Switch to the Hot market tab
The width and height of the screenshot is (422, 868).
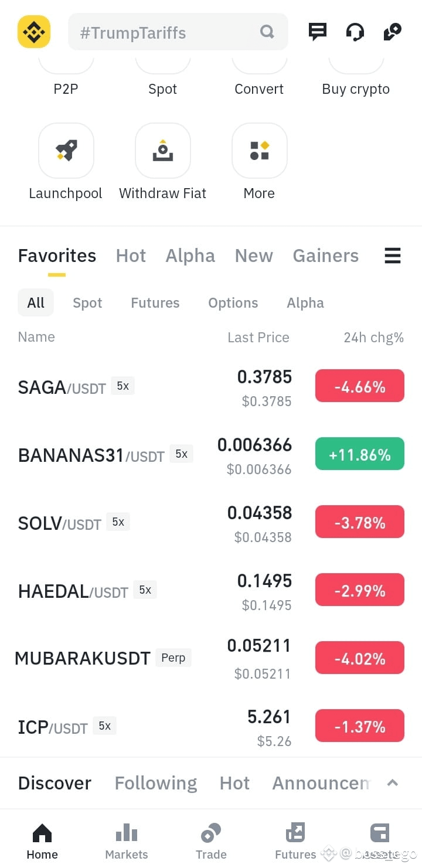pos(131,256)
